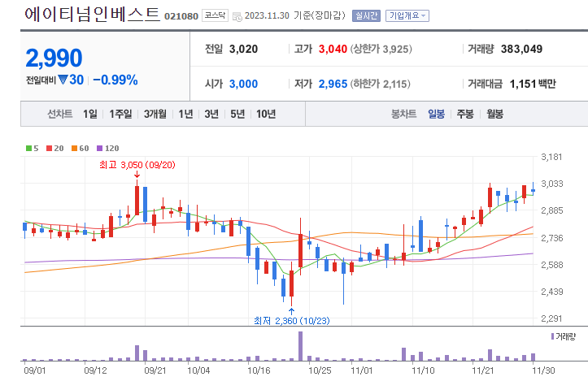
Task: Click the -0.99% change rate
Action: (115, 80)
